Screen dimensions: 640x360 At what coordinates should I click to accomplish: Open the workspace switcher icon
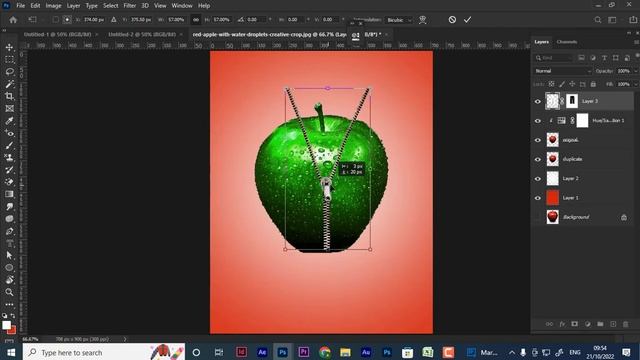(612, 20)
